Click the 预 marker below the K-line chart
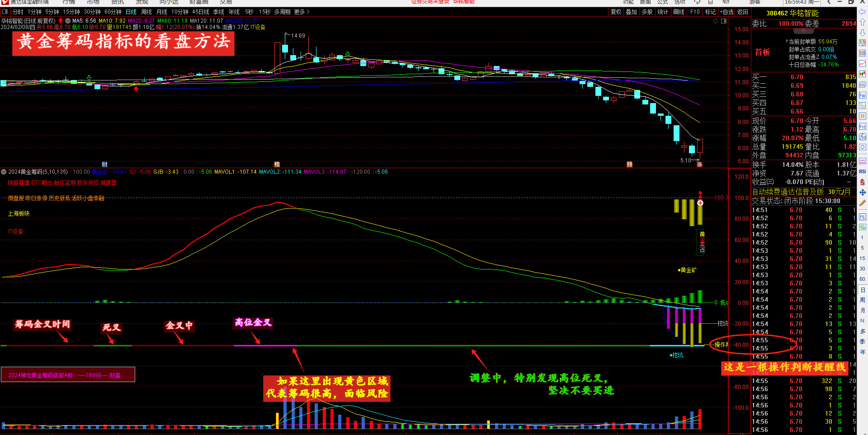The height and width of the screenshot is (435, 868). 629,165
